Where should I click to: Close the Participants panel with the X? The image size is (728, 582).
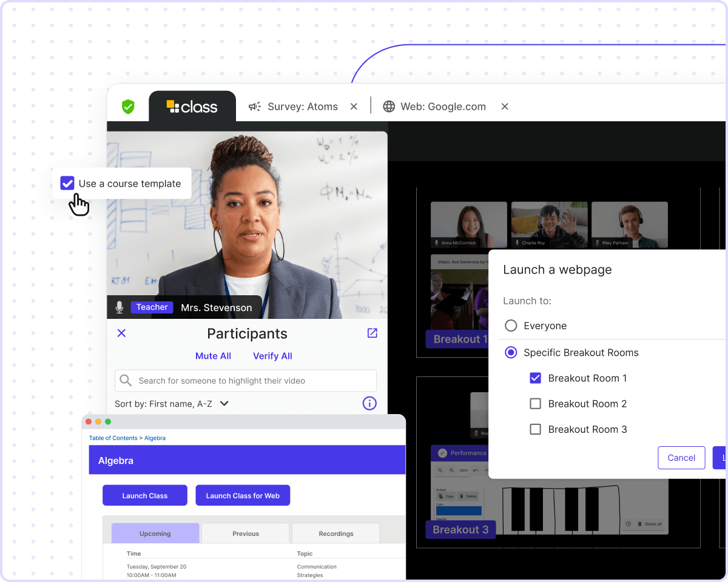121,333
